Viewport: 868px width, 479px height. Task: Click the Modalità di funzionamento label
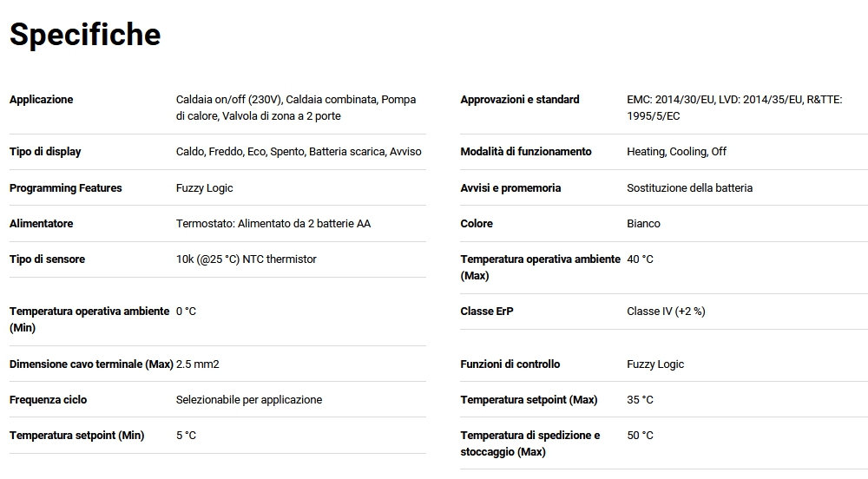(x=526, y=152)
